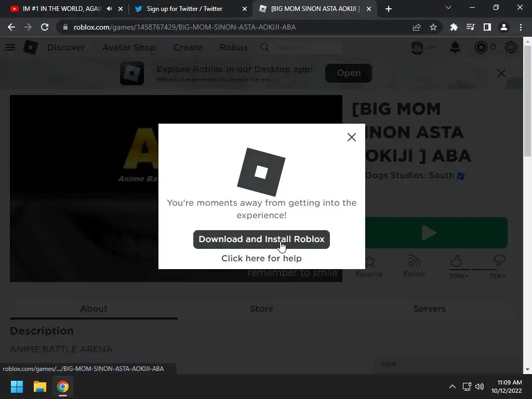Screen dimensions: 532x399
Task: Open Robux in Roblox navbar
Action: coord(233,47)
